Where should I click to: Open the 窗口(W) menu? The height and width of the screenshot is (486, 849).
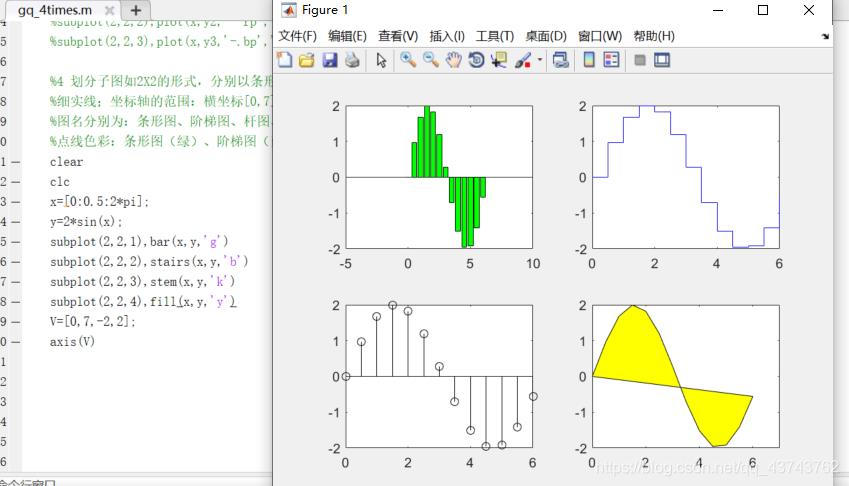(600, 36)
